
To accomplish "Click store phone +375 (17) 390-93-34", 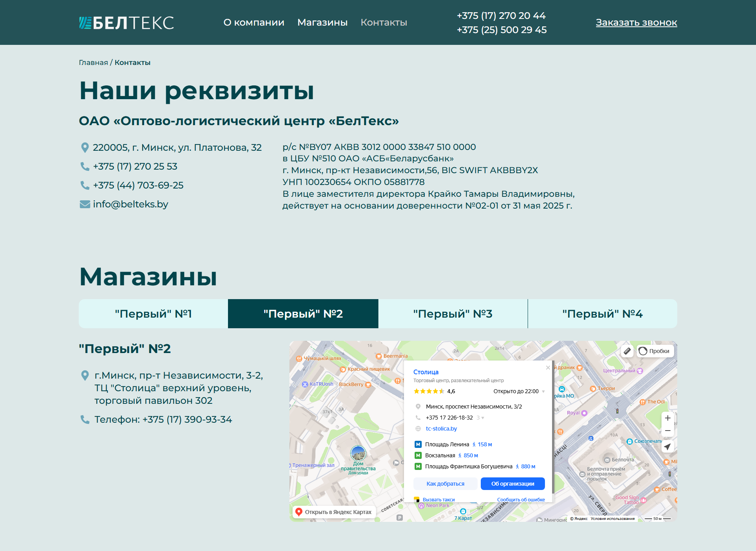I will click(187, 420).
